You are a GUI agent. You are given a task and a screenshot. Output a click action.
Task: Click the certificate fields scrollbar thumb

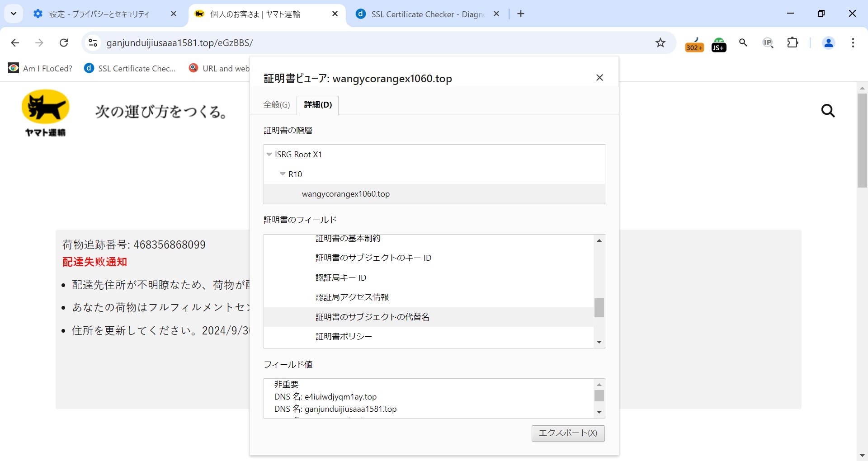[x=599, y=308]
